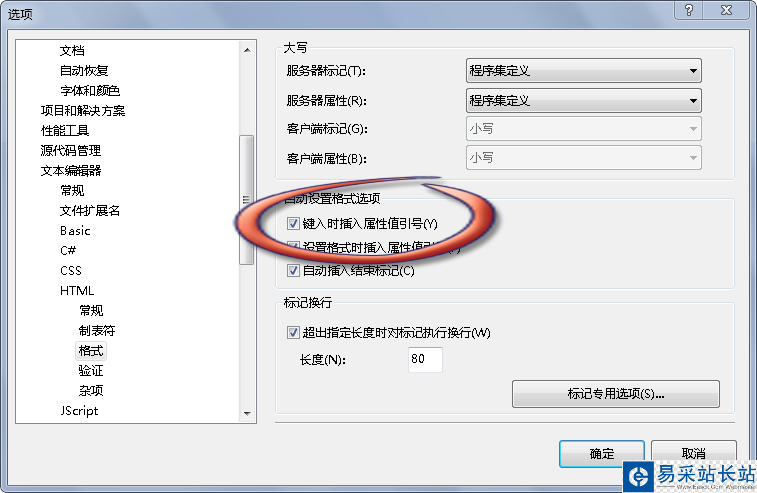Toggle 超出指定长度时对标记执行换行 checkbox
Viewport: 757px width, 493px height.
click(x=293, y=332)
